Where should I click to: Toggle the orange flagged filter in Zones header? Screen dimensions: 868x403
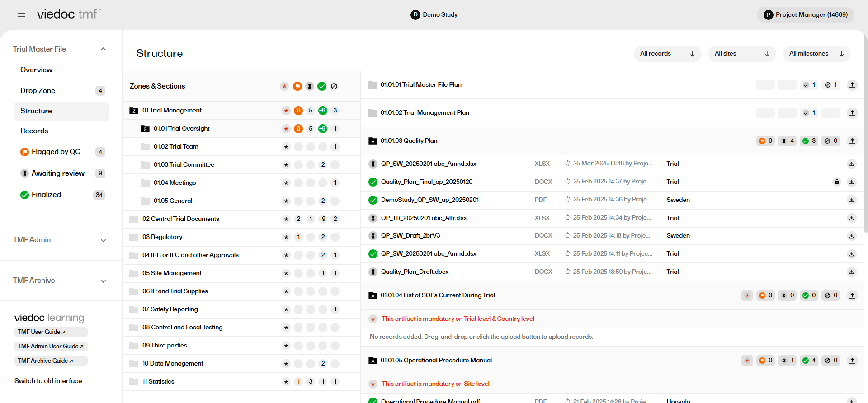point(297,86)
